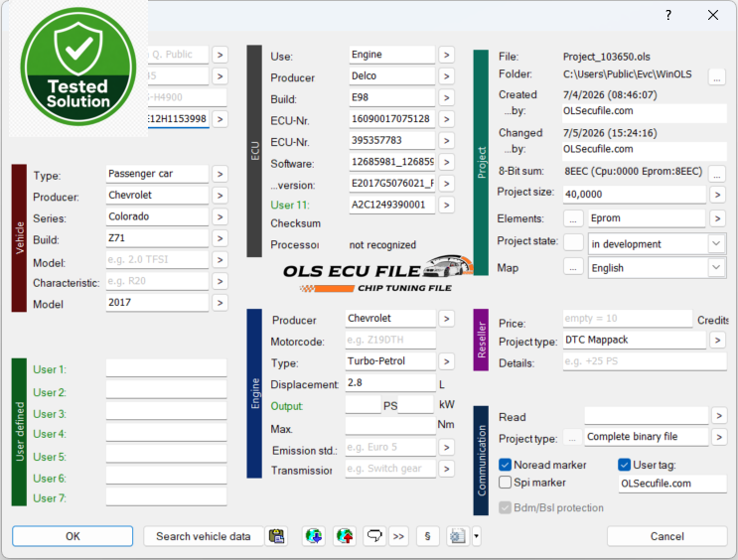Click arrow button next to ECU Build E98
This screenshot has height=560, width=738.
[447, 98]
